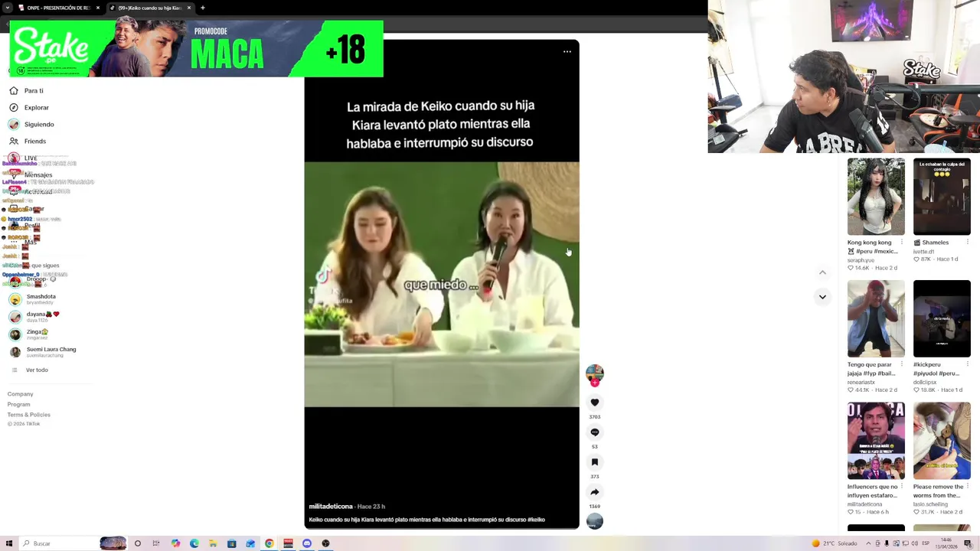The image size is (980, 551).
Task: Open militadeticona profile from video caption
Action: [331, 507]
